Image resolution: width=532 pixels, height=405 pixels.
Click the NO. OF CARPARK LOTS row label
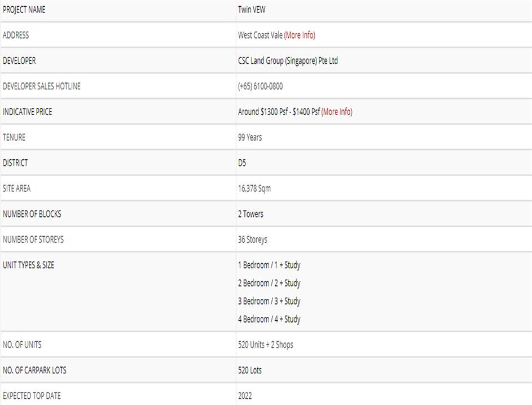point(34,371)
